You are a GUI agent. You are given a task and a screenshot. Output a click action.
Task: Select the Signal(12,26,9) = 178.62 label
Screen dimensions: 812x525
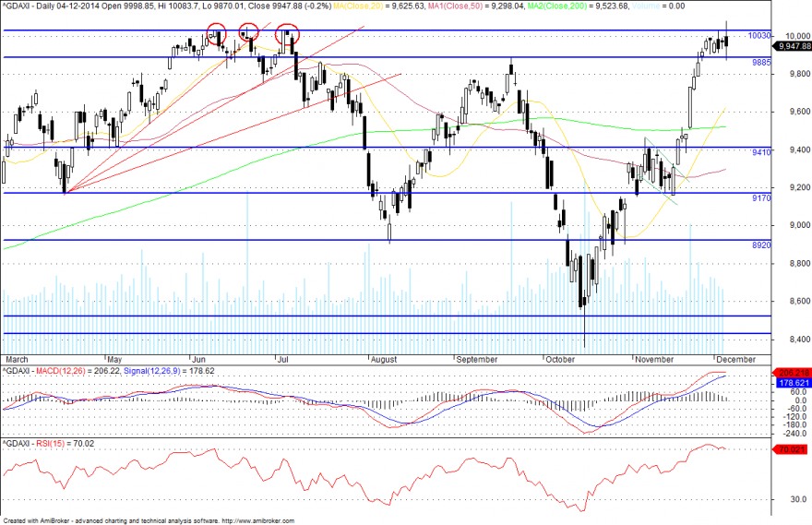coord(169,371)
